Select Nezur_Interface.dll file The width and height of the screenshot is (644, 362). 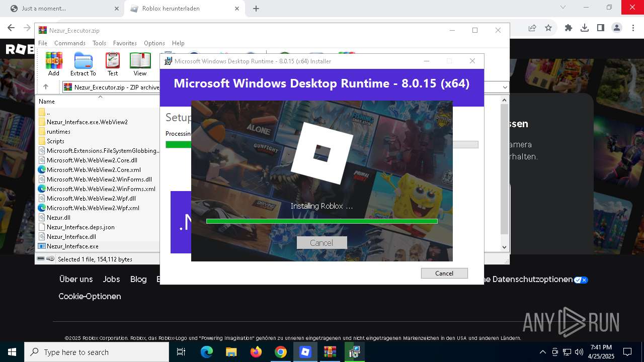tap(71, 237)
